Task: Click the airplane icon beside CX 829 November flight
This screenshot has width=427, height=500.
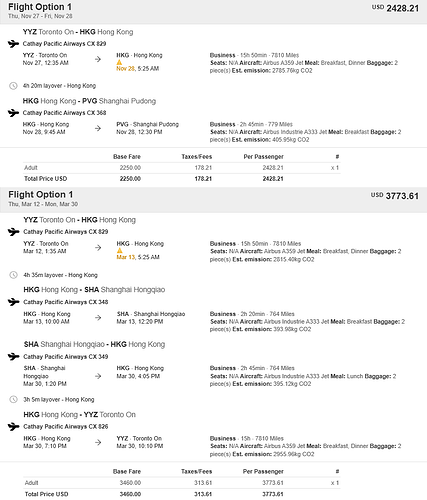Action: (x=13, y=44)
